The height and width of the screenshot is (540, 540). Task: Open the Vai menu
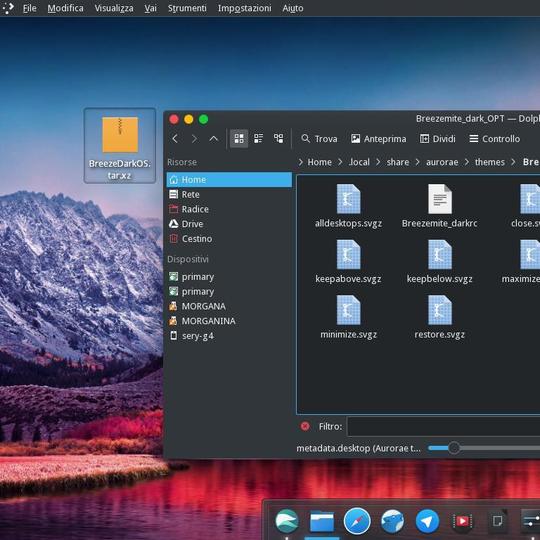click(x=150, y=8)
